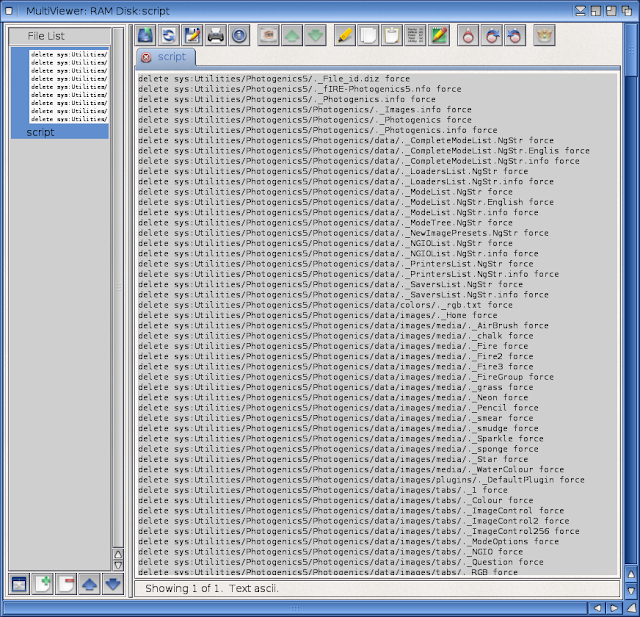640x617 pixels.
Task: Click the green down-arrow toolbar button
Action: [x=316, y=36]
